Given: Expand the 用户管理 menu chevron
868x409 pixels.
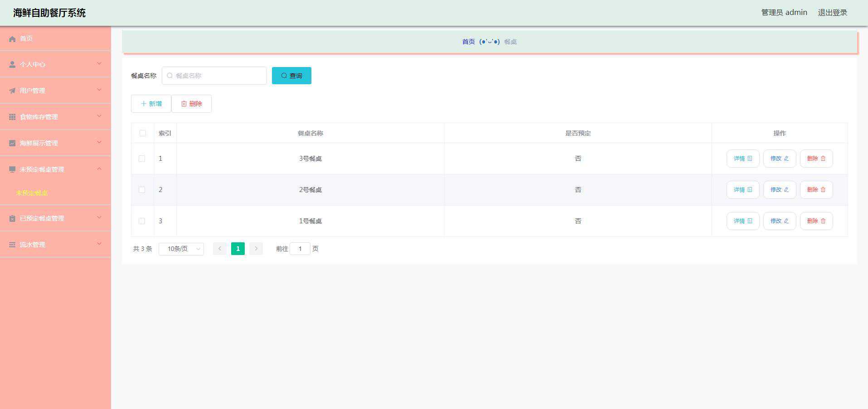Looking at the screenshot, I should point(99,90).
